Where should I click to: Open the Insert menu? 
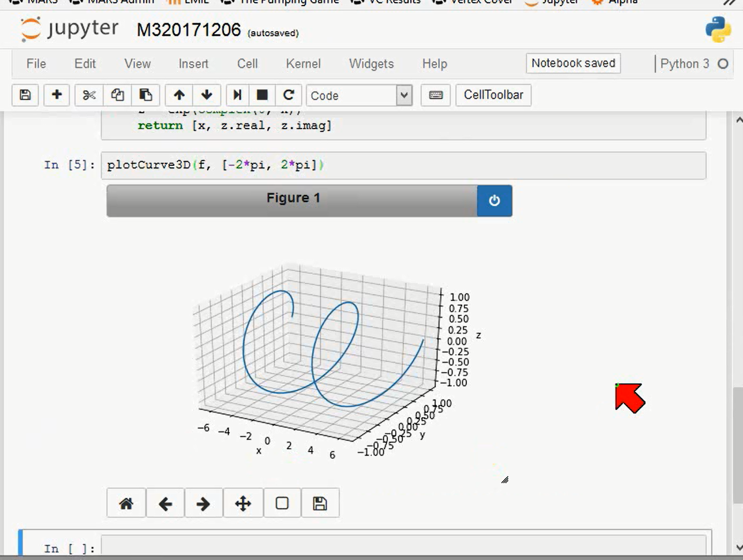tap(193, 64)
